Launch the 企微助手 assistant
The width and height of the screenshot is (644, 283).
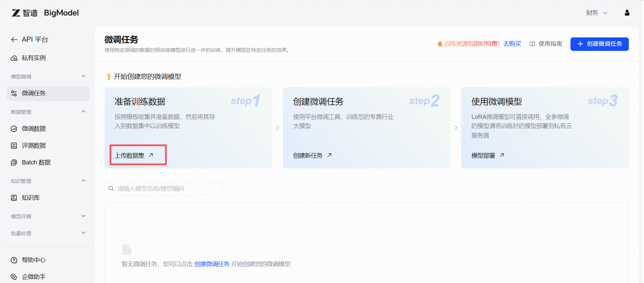point(33,277)
